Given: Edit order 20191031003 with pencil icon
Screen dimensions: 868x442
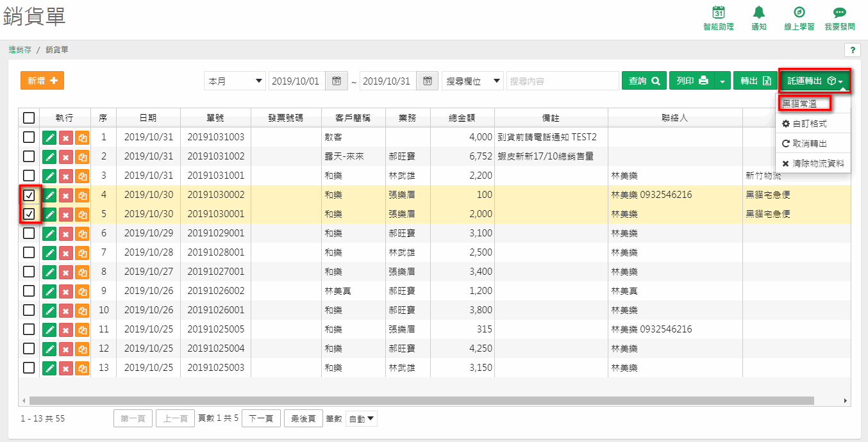Looking at the screenshot, I should (x=49, y=137).
